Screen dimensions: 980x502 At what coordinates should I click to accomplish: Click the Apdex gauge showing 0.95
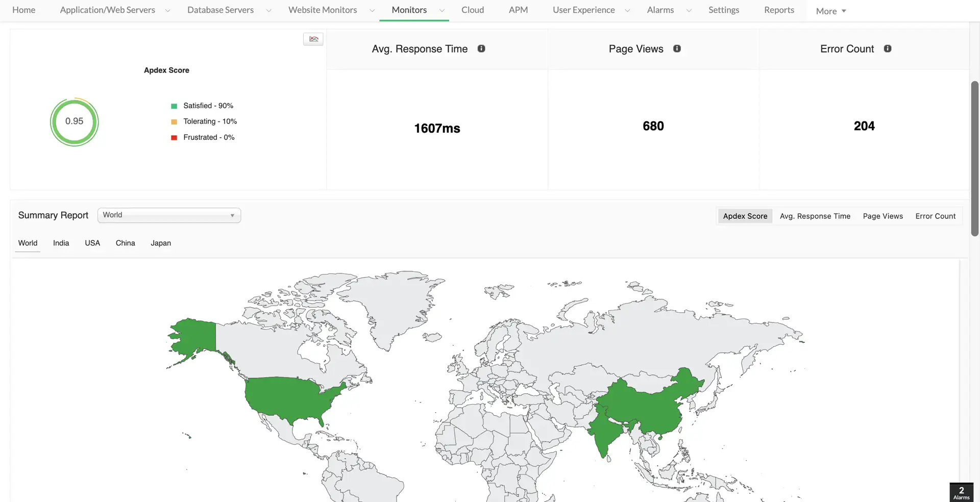pyautogui.click(x=75, y=122)
